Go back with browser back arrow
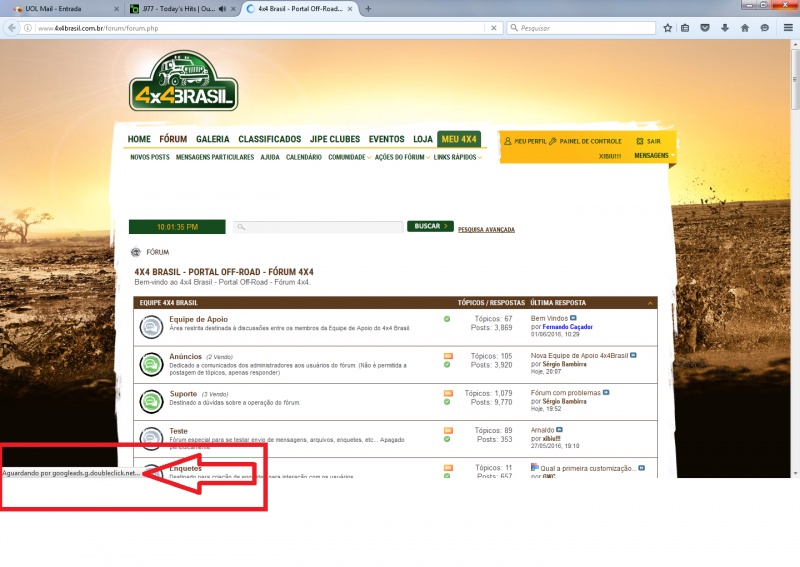This screenshot has width=800, height=567. click(12, 28)
